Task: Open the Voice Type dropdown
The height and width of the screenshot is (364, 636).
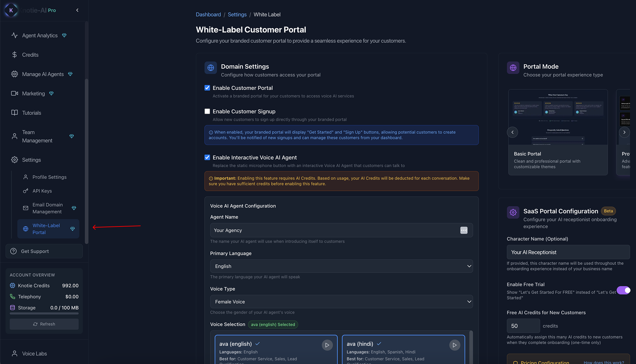Action: tap(341, 301)
